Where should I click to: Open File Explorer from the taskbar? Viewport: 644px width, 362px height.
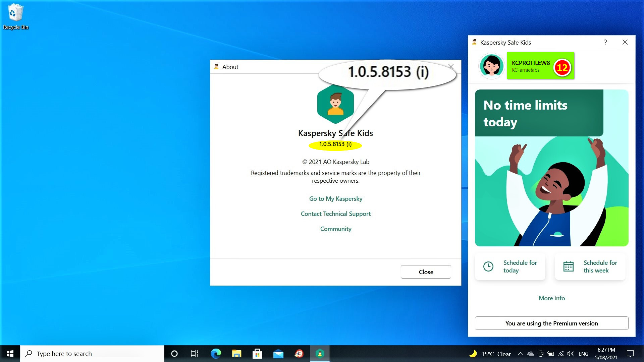(236, 354)
